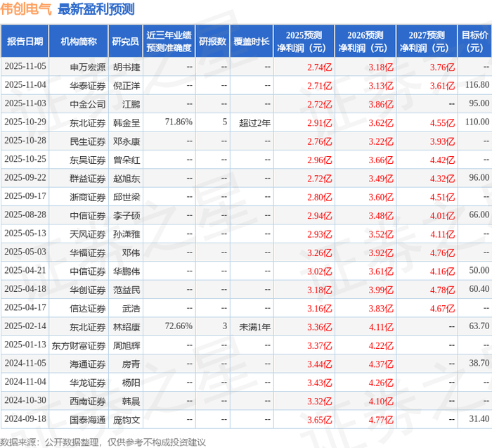
Task: Click 4.55亿 in the 韩金呈 row
Action: [x=442, y=123]
